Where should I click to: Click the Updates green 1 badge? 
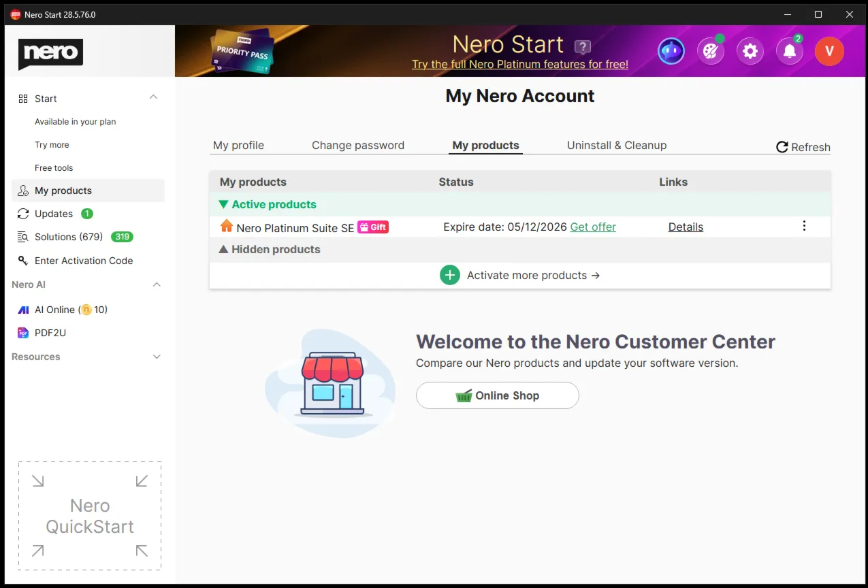(x=87, y=214)
